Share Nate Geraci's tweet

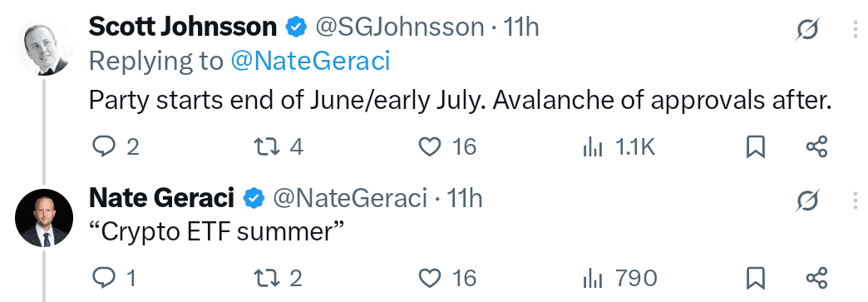tap(816, 278)
